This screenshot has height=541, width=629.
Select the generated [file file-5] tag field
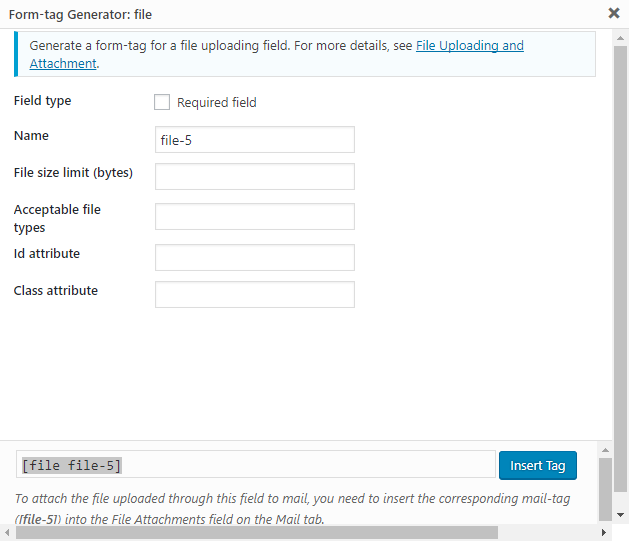(255, 465)
